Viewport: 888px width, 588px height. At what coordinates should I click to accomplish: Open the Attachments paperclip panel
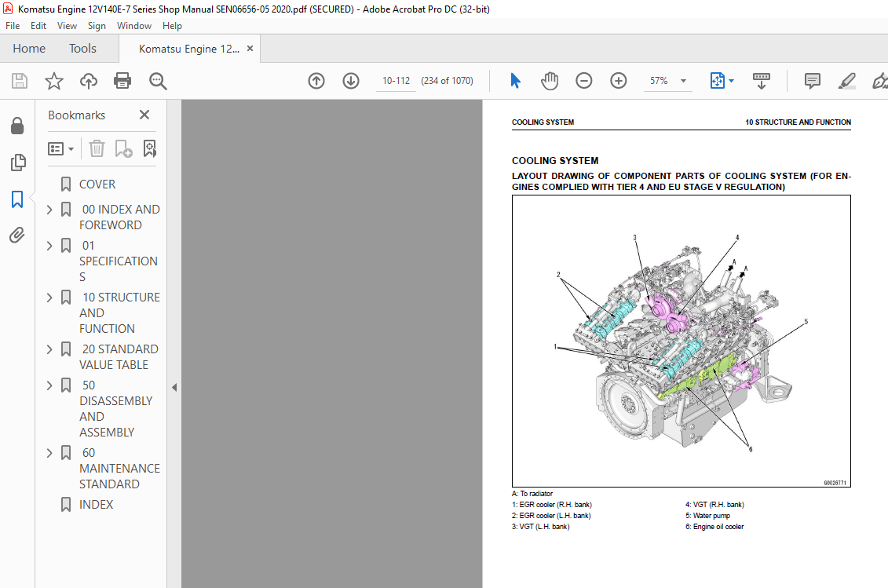point(17,235)
